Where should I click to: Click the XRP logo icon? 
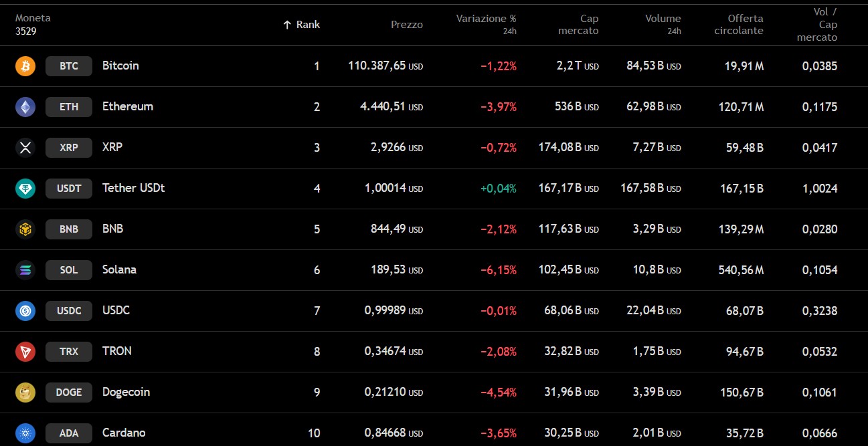point(25,148)
